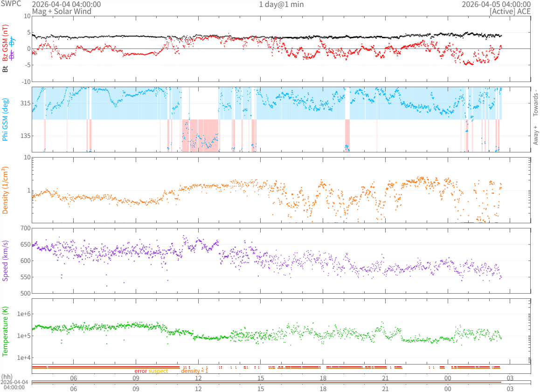Click the Temperature (K) axis label
This screenshot has width=540, height=392.
6,331
